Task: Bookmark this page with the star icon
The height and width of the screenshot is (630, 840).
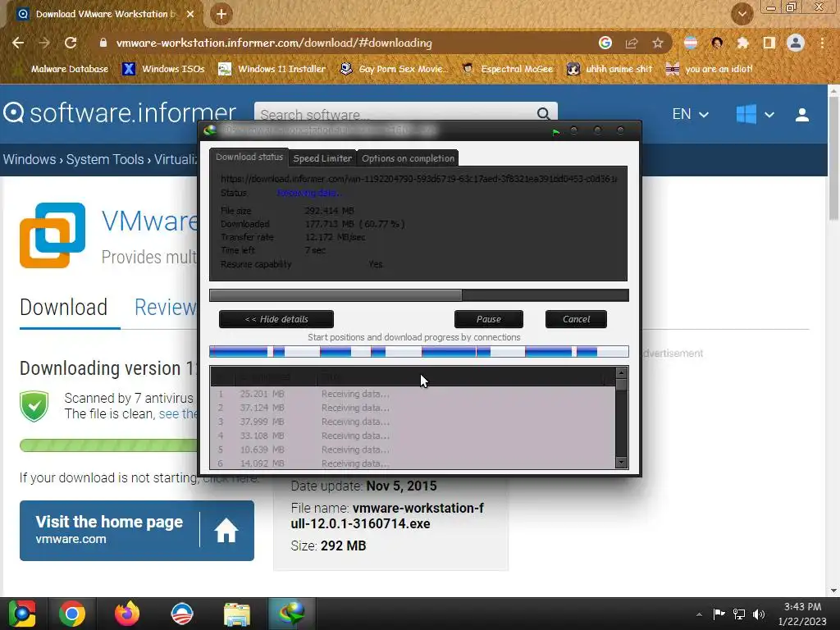Action: tap(658, 43)
